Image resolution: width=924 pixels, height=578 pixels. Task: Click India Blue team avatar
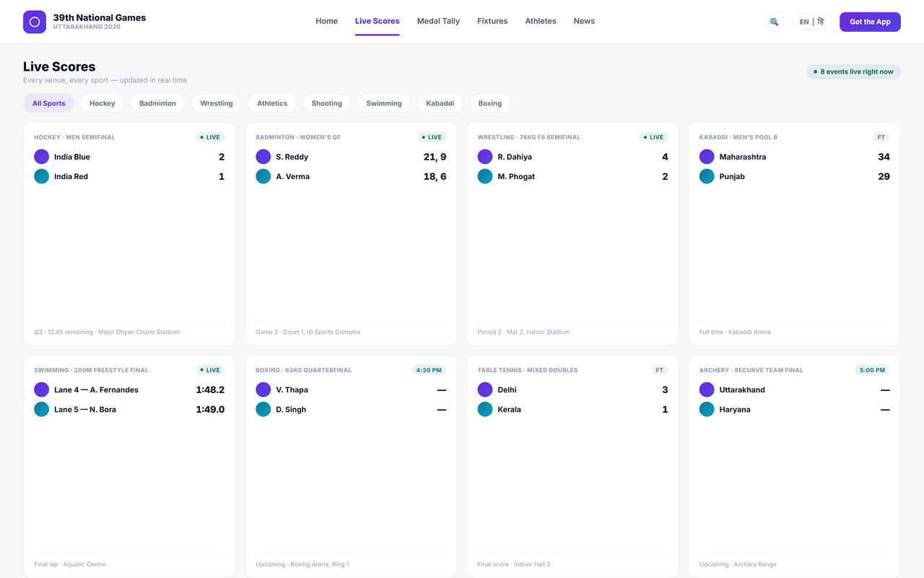coord(42,157)
